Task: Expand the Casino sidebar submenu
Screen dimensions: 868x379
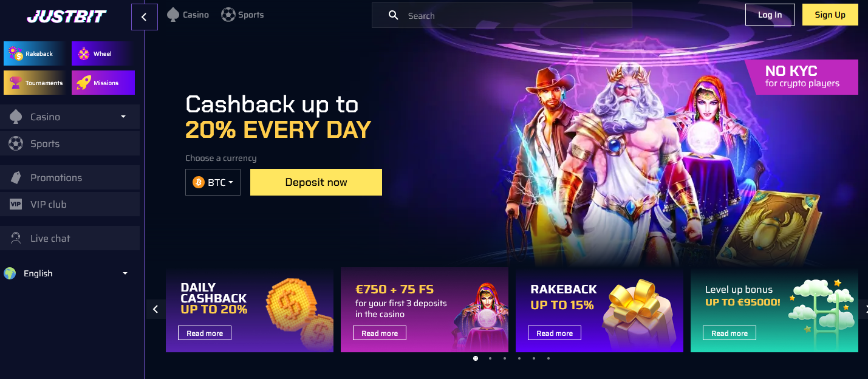Action: (123, 117)
